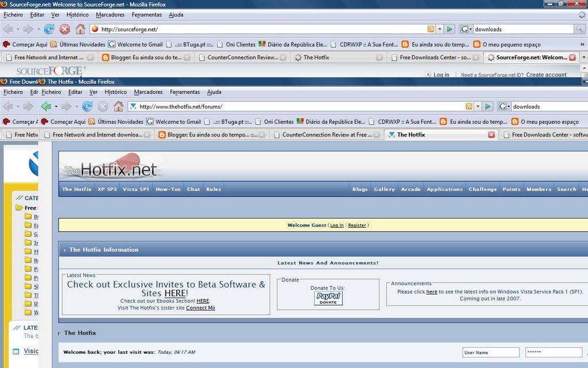Click the How-Tos navigation link
The height and width of the screenshot is (368, 588).
168,189
